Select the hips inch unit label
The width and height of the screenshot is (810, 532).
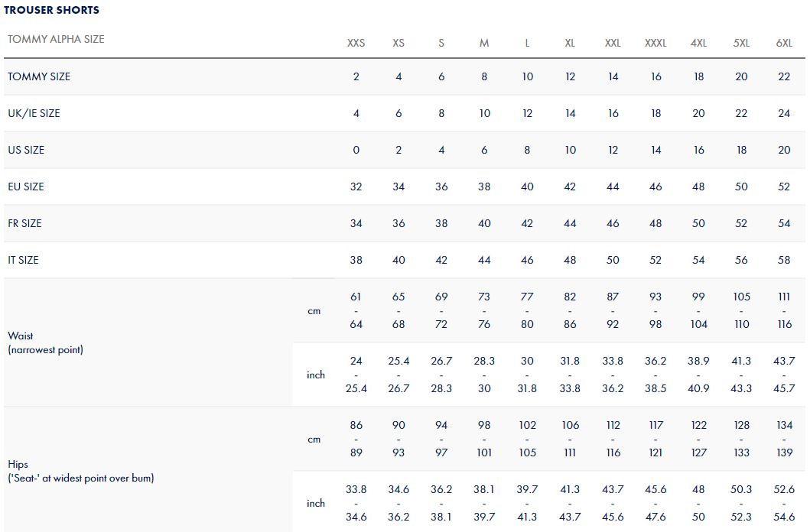(316, 503)
